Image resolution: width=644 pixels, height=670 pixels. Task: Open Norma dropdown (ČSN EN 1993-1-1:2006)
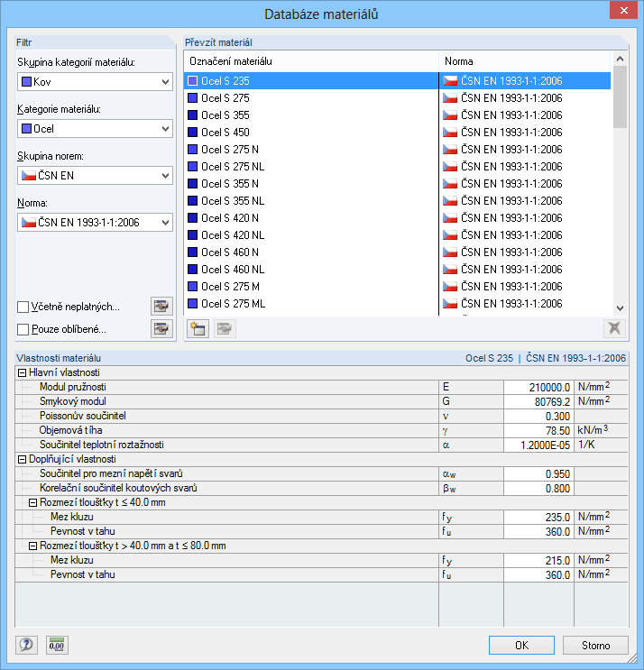[95, 223]
